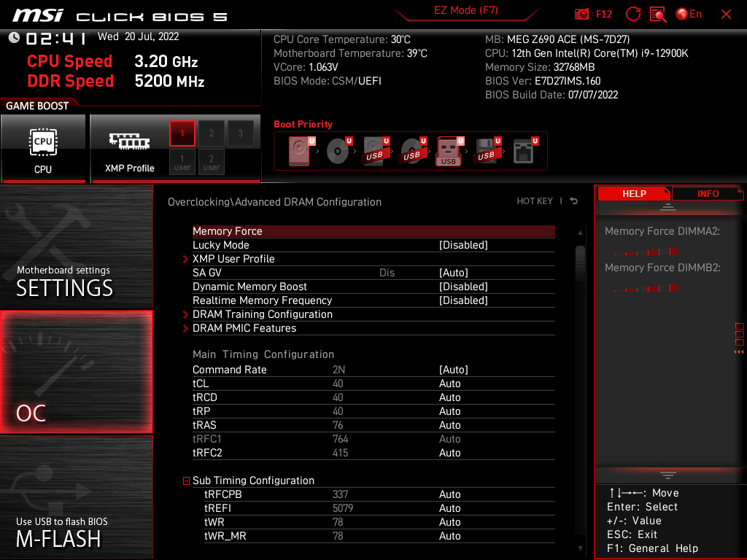Image resolution: width=747 pixels, height=560 pixels.
Task: Click the DDR Speed 5200 MHz readout
Action: [x=169, y=81]
